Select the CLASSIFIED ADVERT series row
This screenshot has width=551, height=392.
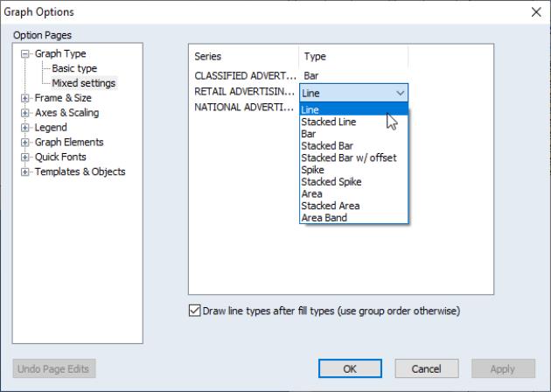tap(245, 76)
